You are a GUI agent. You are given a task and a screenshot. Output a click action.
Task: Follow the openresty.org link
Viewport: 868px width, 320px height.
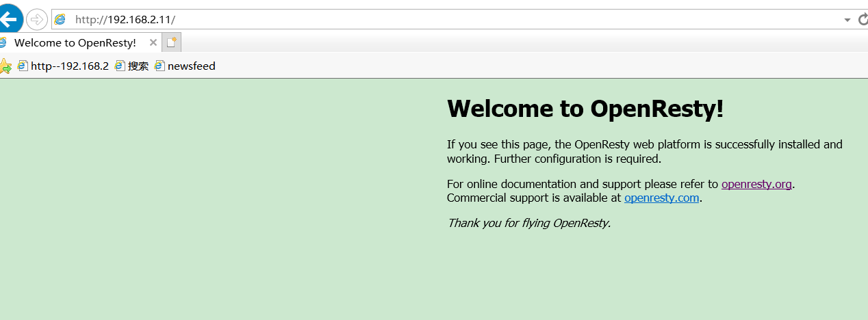[756, 184]
